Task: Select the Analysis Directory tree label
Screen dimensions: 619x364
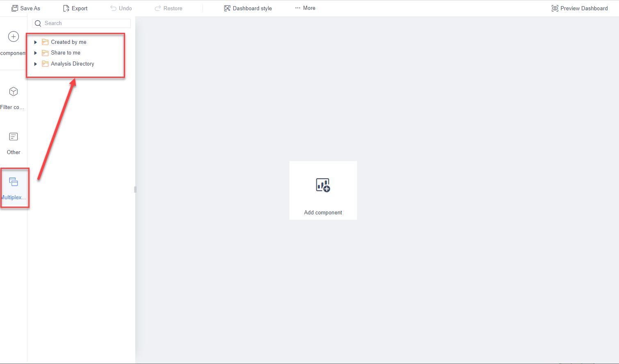Action: [x=73, y=64]
